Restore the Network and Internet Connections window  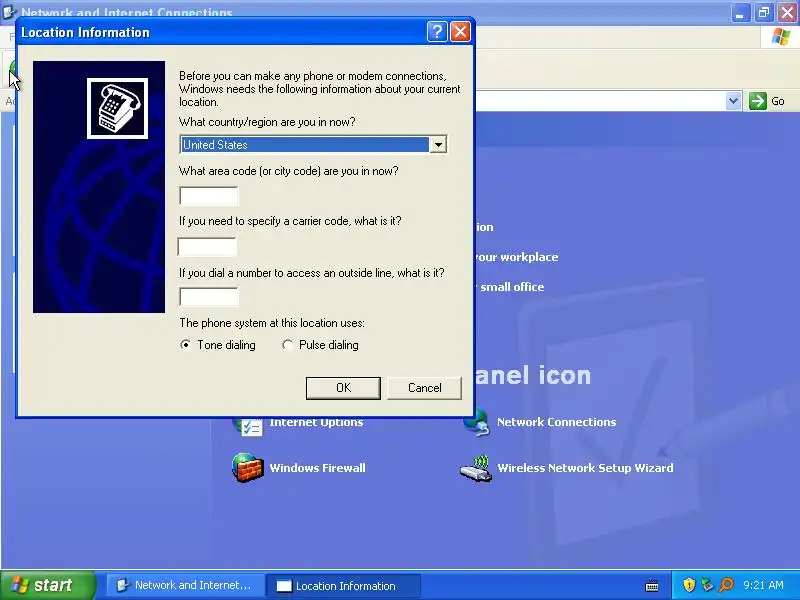(764, 13)
